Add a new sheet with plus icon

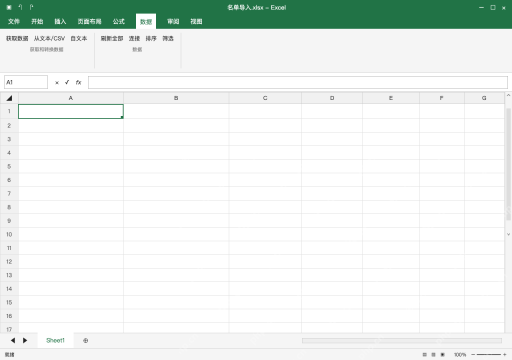click(86, 340)
